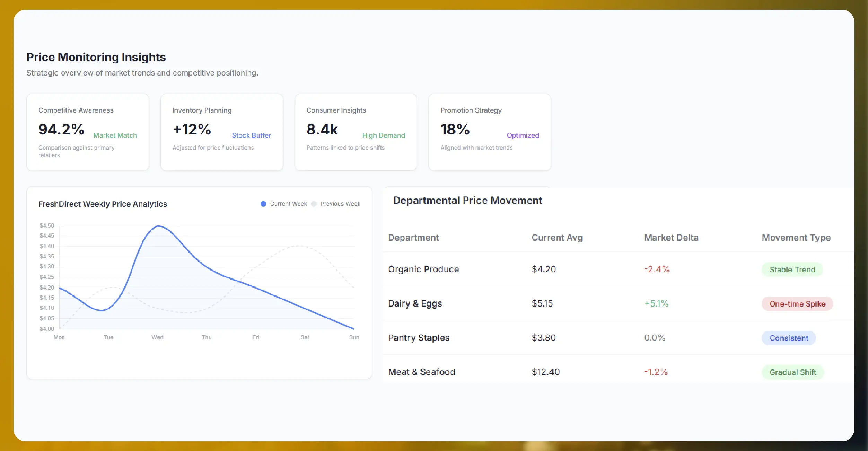Viewport: 868px width, 451px height.
Task: Sort by the Current Avg column header
Action: pyautogui.click(x=556, y=238)
